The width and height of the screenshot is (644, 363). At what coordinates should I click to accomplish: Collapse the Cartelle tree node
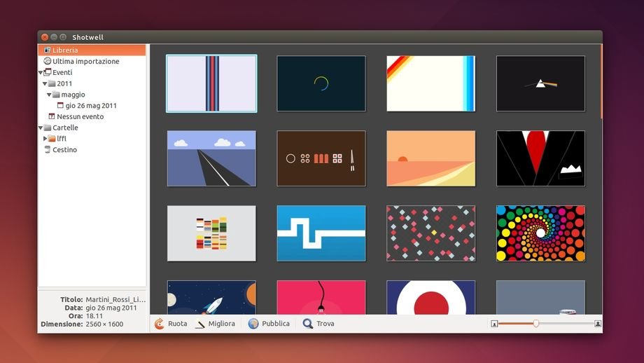[41, 128]
